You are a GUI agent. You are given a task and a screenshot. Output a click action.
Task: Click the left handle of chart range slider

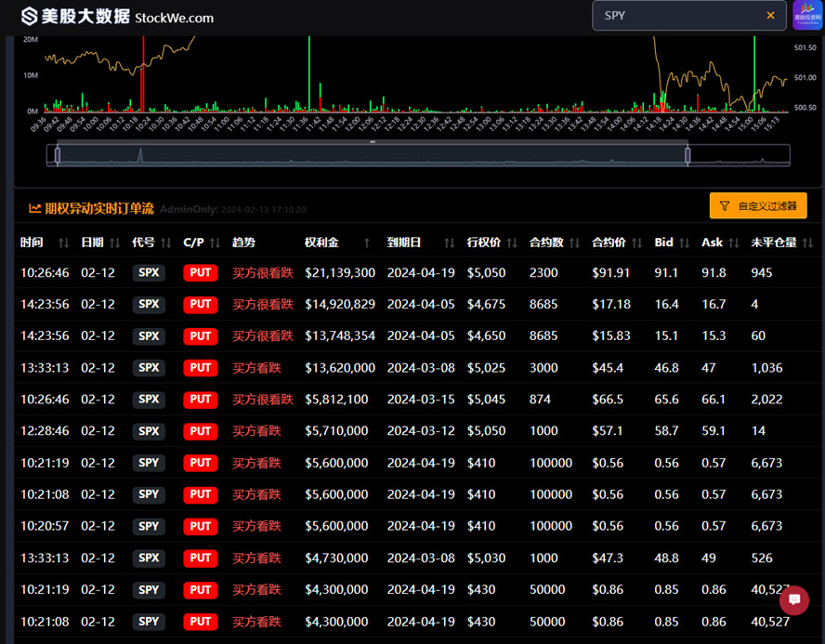point(58,154)
